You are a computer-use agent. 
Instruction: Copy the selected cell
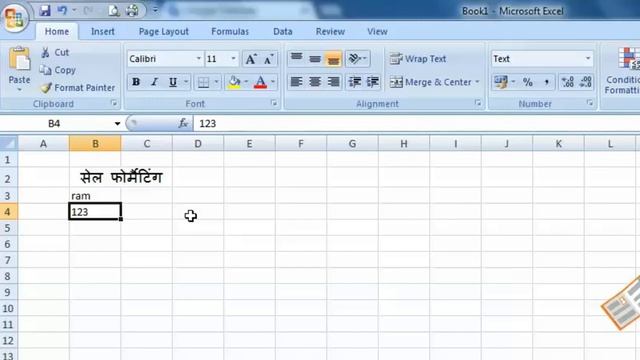tap(58, 70)
